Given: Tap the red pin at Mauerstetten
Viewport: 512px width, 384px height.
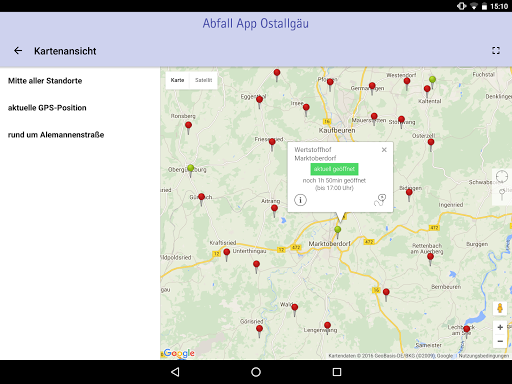Looking at the screenshot, I should tap(374, 117).
